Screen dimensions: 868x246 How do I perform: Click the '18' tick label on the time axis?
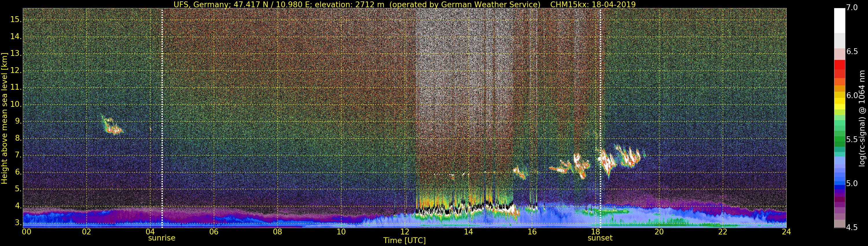pyautogui.click(x=596, y=232)
